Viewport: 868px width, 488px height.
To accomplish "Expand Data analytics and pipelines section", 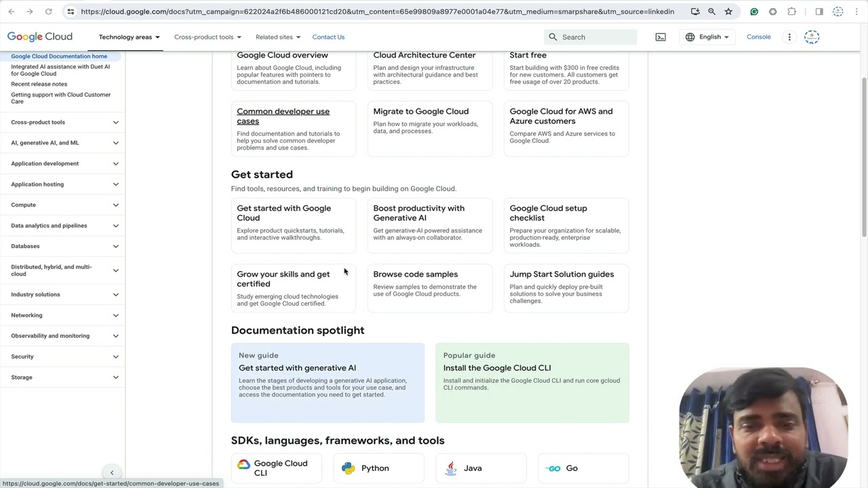I will (62, 226).
